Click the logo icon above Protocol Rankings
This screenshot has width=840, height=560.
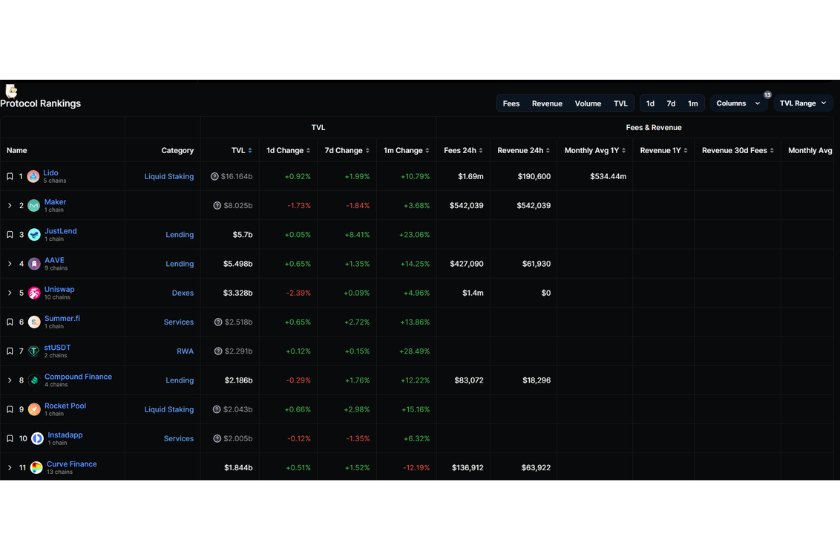(x=11, y=90)
